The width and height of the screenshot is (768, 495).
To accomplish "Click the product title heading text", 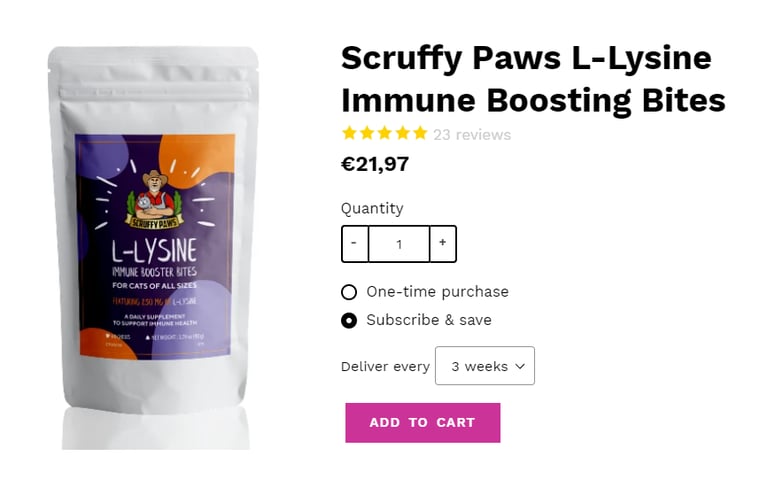I will [533, 79].
